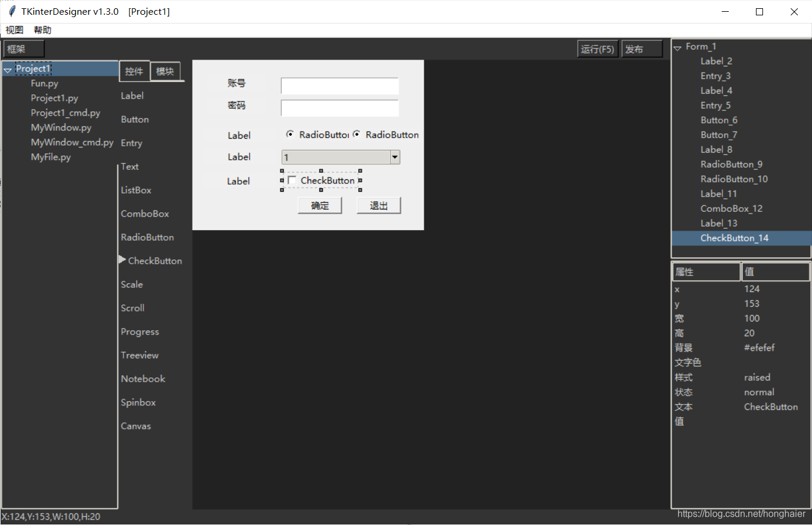Select the ListBox widget in palette

coord(136,190)
